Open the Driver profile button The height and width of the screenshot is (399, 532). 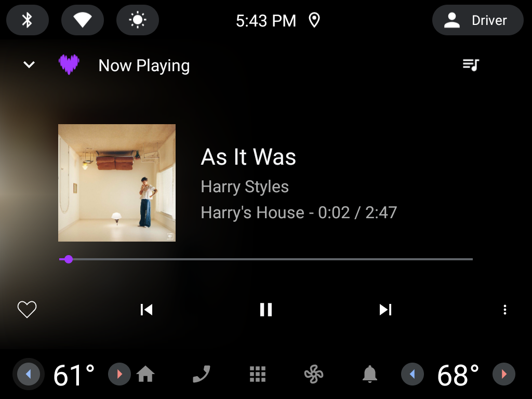pyautogui.click(x=478, y=20)
